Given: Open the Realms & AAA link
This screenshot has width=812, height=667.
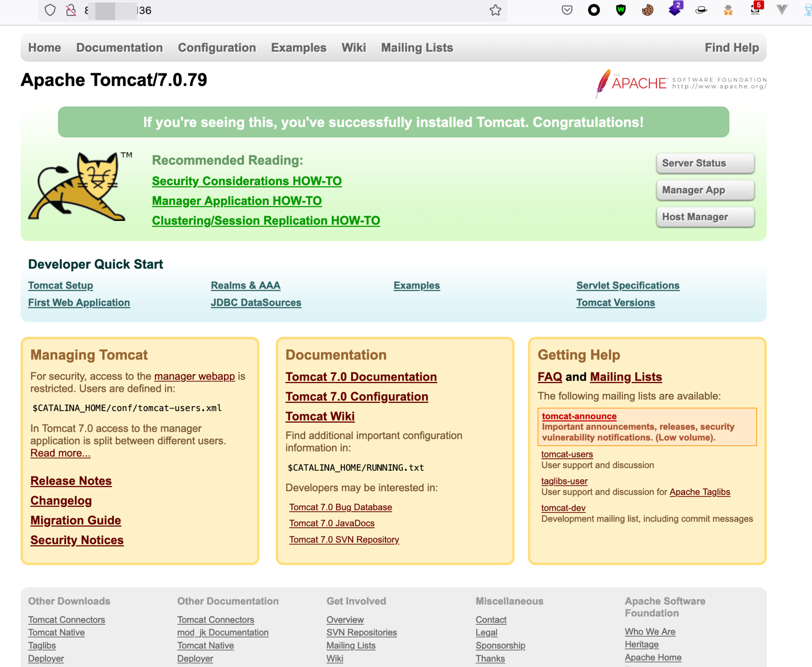Looking at the screenshot, I should [246, 285].
